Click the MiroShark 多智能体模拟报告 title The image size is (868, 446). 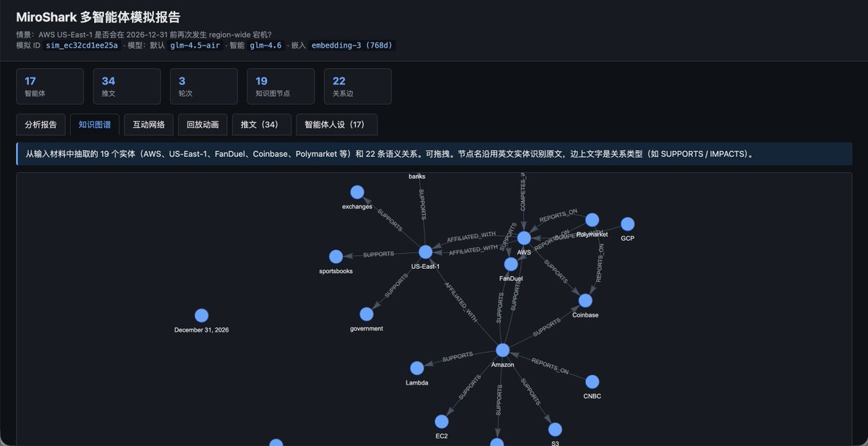point(98,17)
